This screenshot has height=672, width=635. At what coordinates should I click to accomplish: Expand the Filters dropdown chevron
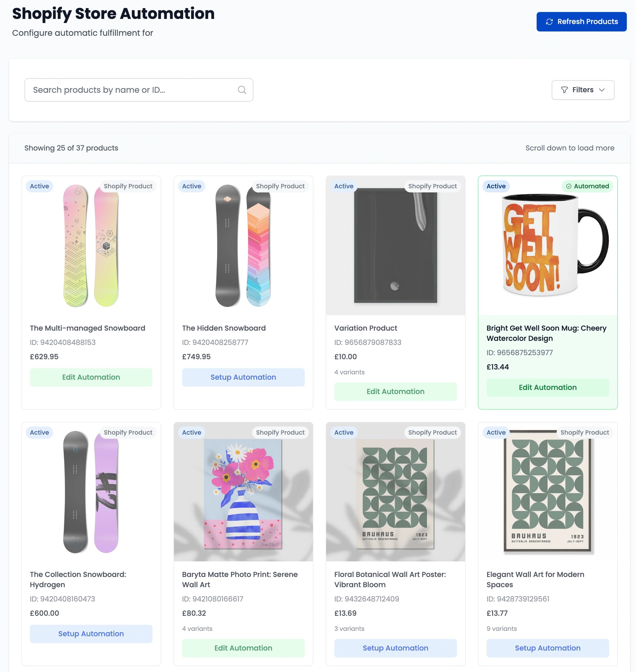pyautogui.click(x=601, y=90)
